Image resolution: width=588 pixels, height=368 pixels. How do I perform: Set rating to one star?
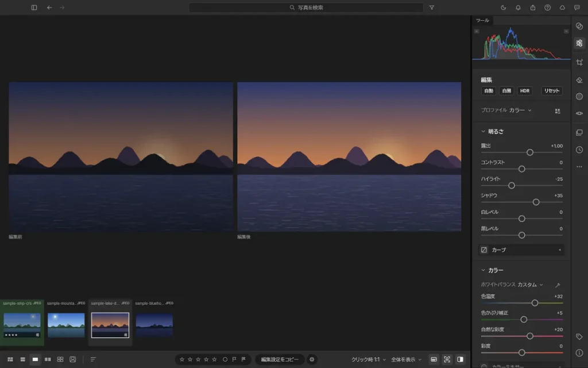click(x=182, y=359)
